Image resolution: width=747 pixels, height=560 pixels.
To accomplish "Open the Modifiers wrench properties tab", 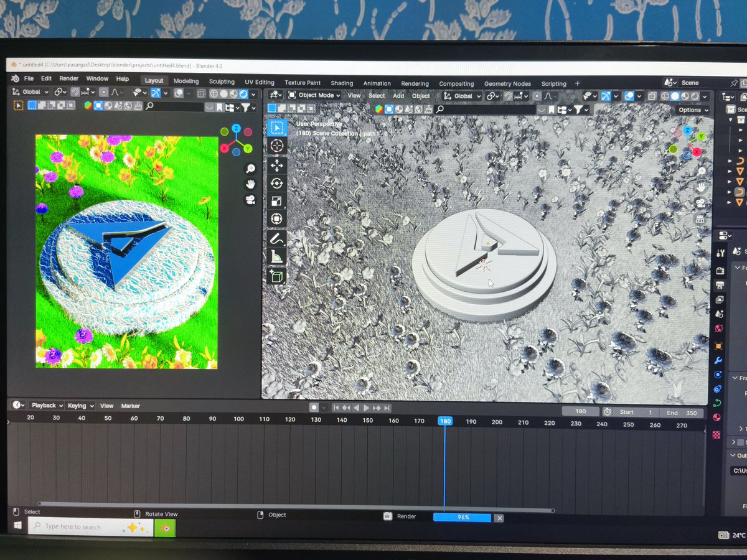I will (718, 360).
